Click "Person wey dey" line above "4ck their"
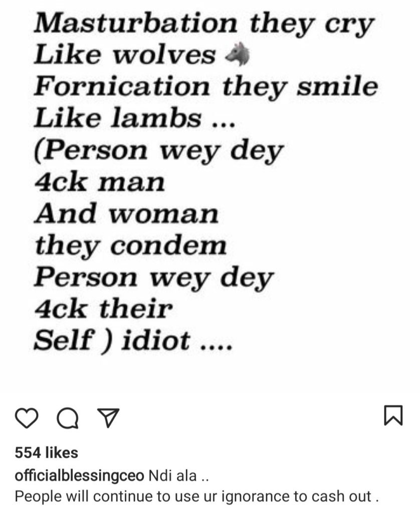This screenshot has height=513, width=420. [154, 278]
